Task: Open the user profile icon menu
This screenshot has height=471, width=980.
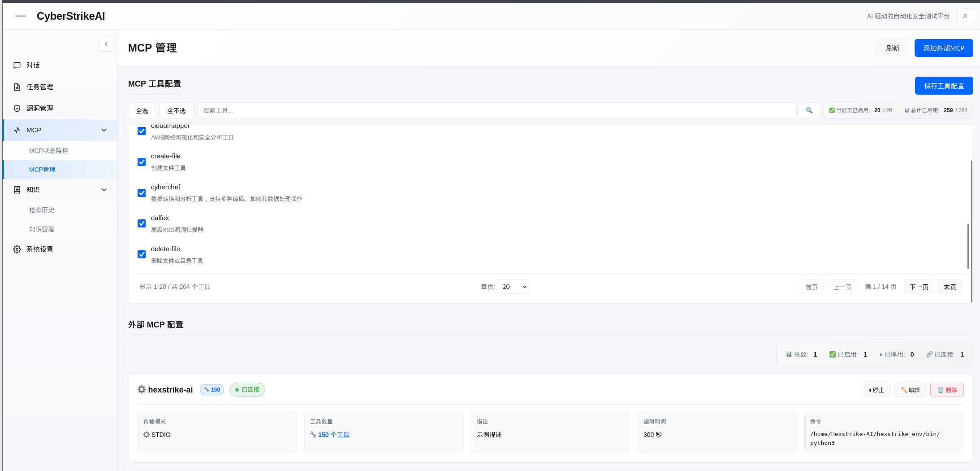Action: coord(965,16)
